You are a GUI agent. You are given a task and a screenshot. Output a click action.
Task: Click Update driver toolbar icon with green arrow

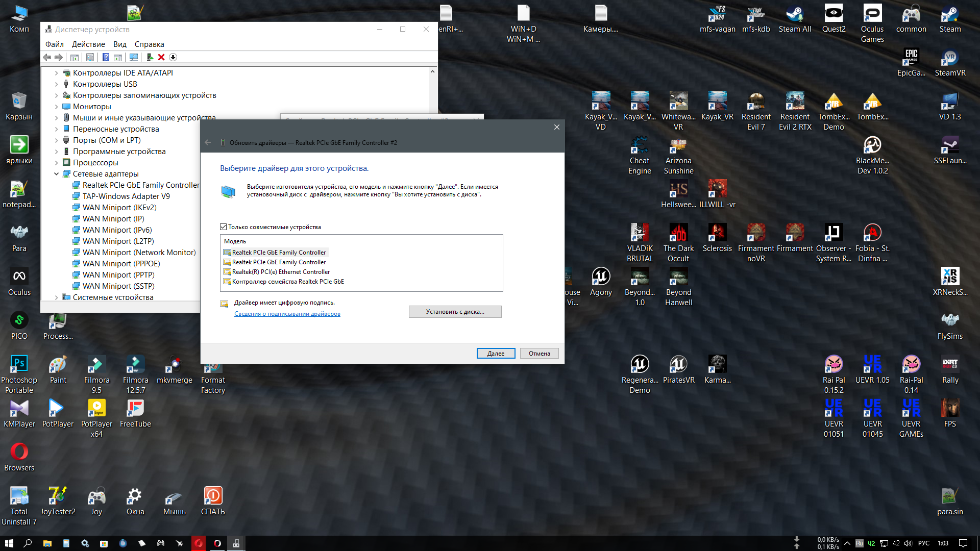tap(150, 57)
